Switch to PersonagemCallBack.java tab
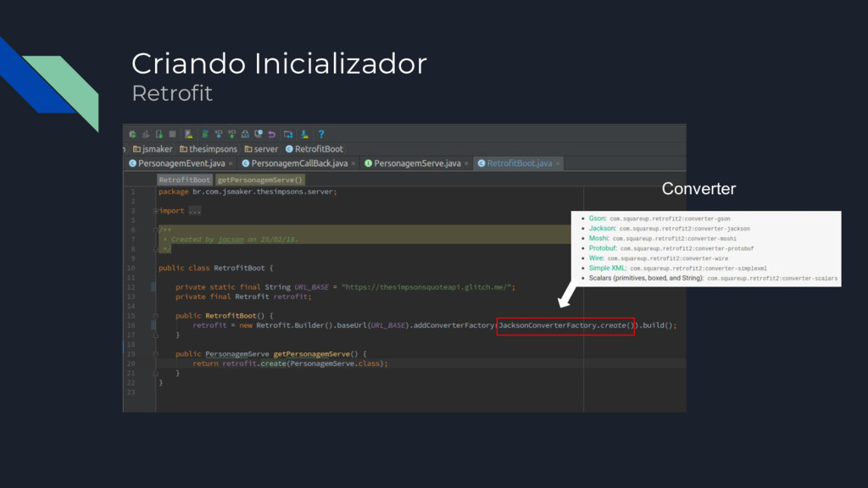 (299, 164)
